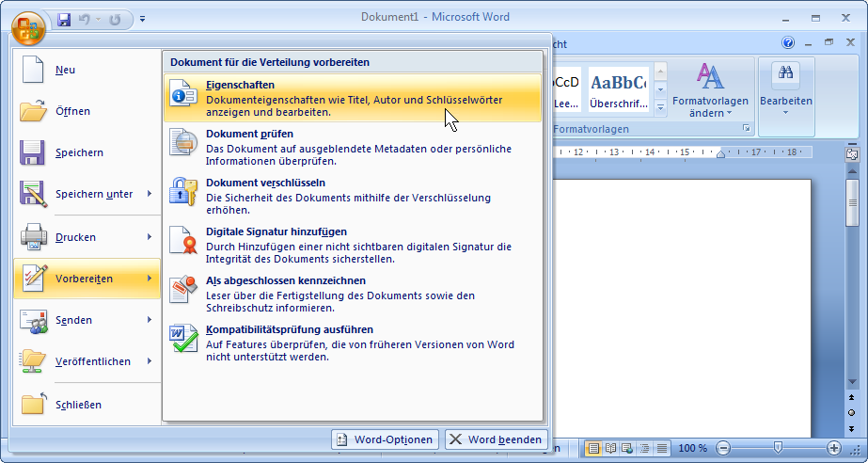
Task: Toggle the ruler button above the scrollbar
Action: pos(852,153)
